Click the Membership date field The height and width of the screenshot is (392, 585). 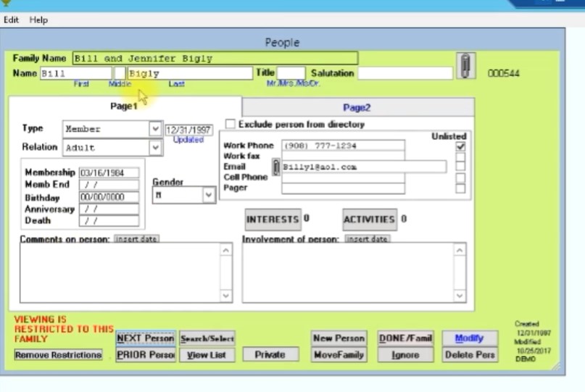tap(109, 172)
